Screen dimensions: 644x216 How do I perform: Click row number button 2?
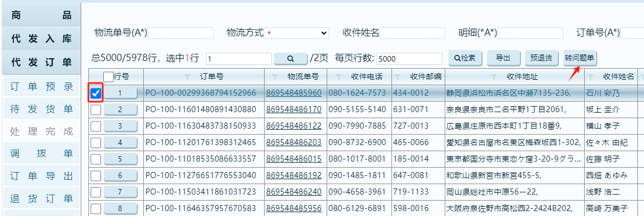coord(120,110)
